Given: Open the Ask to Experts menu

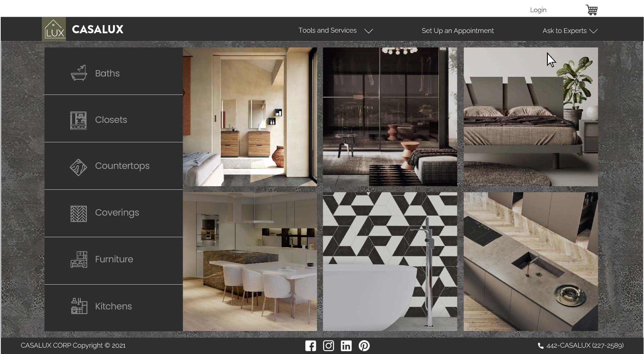Looking at the screenshot, I should point(564,31).
